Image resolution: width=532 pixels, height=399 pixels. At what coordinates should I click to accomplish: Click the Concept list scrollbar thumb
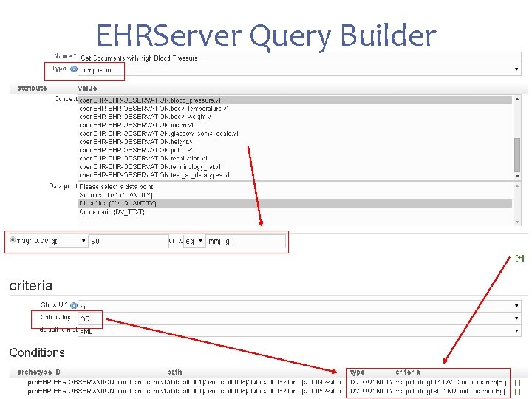(x=517, y=155)
